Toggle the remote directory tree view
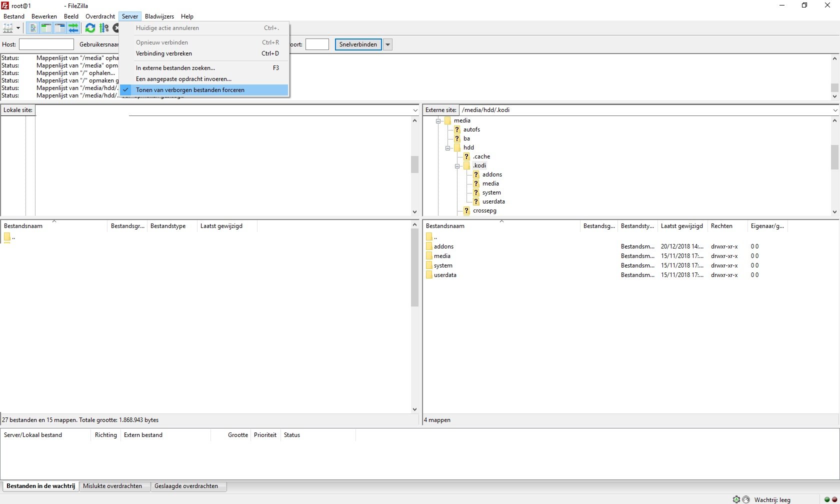 click(x=59, y=28)
